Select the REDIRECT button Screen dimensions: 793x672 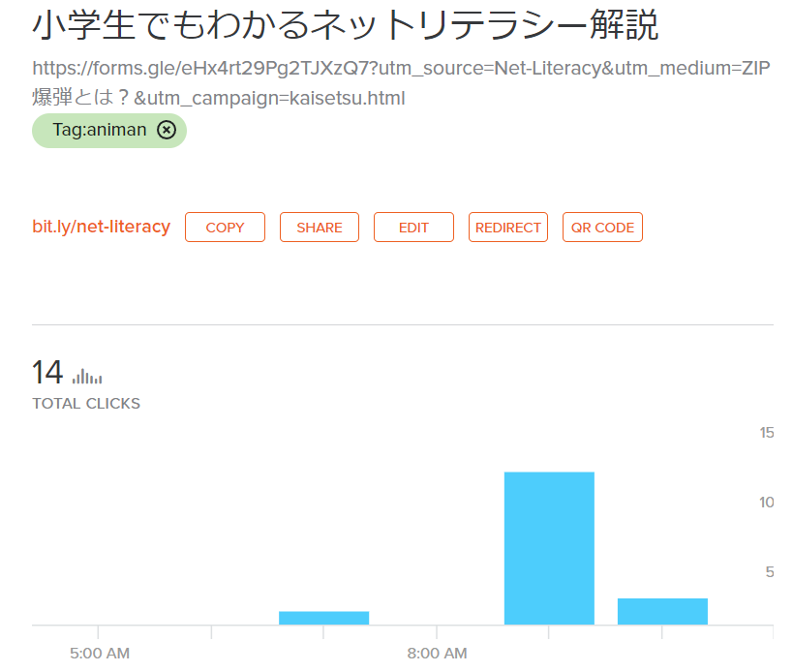508,228
